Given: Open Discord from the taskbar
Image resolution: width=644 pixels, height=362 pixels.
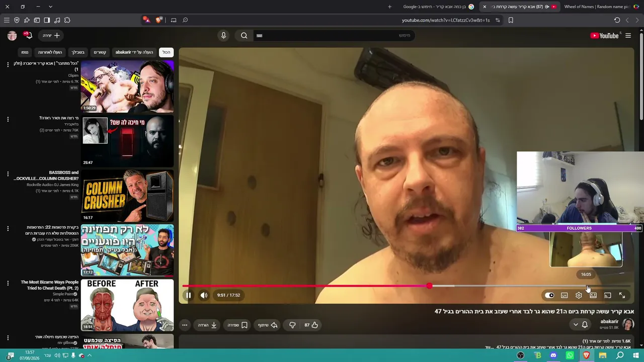Looking at the screenshot, I should coord(553,355).
